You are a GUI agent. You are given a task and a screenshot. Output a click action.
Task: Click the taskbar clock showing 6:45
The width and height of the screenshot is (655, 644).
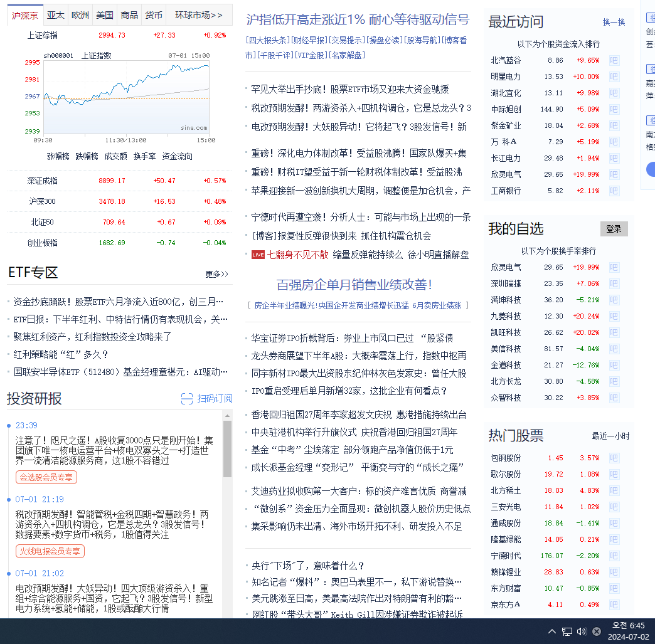(x=628, y=631)
